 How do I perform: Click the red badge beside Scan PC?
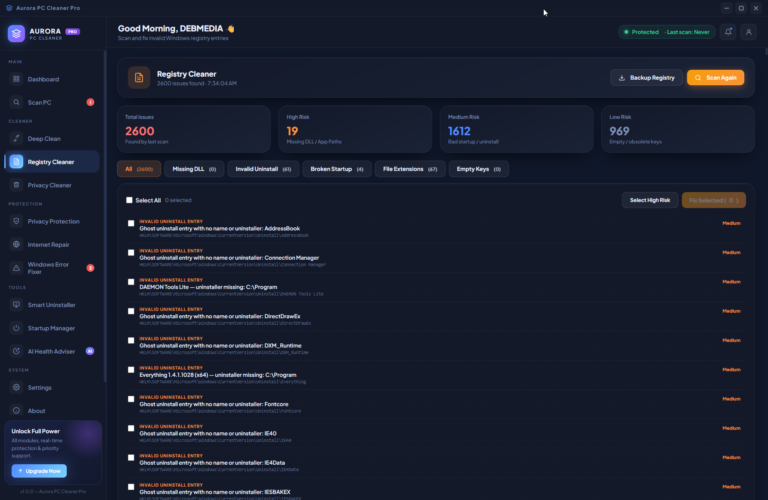[x=90, y=102]
